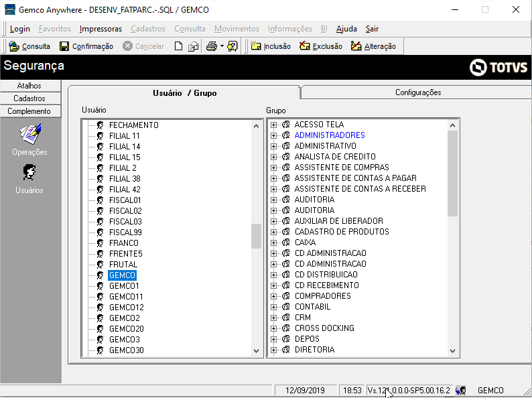Viewport: 532px width, 398px height.
Task: Click the help question mark icon
Action: (232, 46)
